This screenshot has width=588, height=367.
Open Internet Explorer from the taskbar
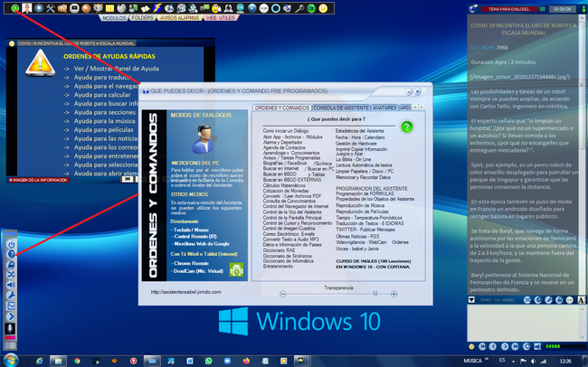(x=39, y=361)
